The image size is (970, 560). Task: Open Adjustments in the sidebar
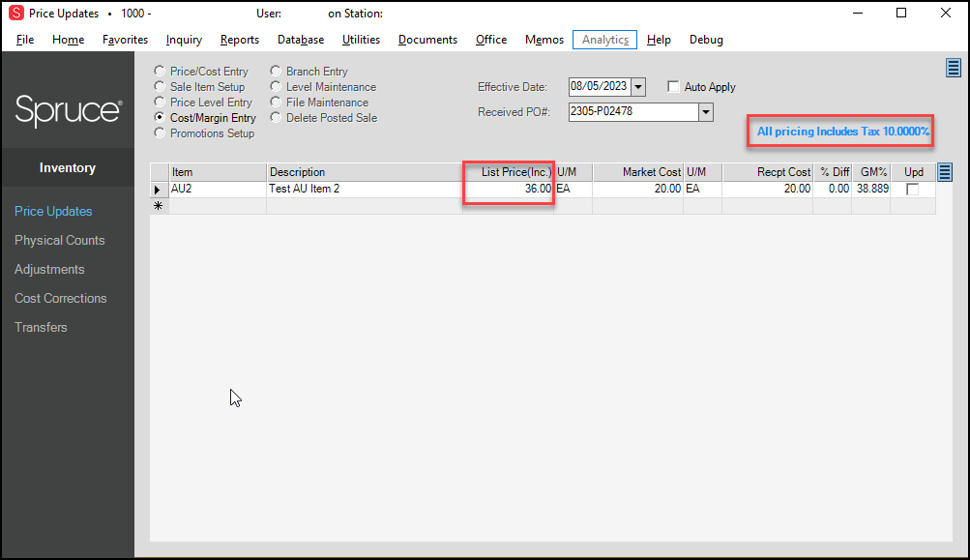pos(49,270)
